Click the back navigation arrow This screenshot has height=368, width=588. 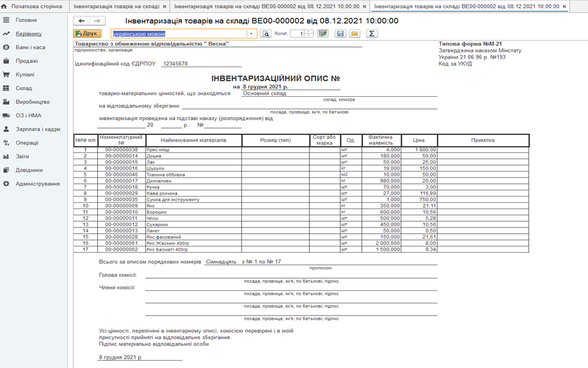pos(81,21)
